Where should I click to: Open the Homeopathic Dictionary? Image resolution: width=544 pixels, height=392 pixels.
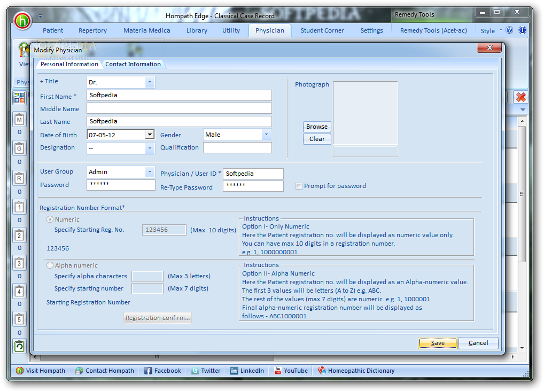(356, 371)
